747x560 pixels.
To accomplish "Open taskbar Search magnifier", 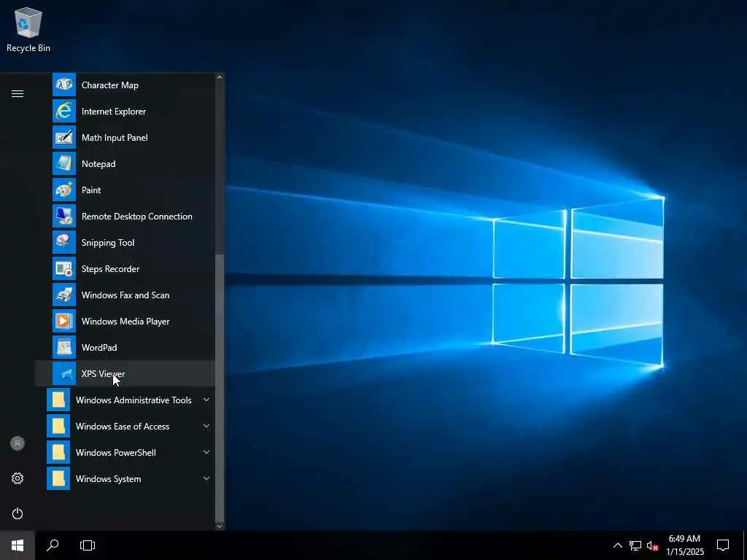I will pos(53,545).
